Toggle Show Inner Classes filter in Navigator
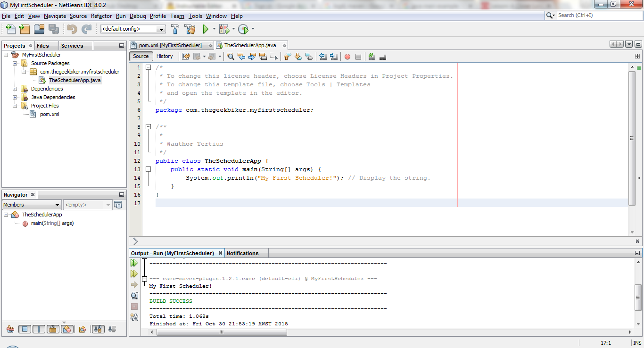Screen dimensions: 644x348 tap(67, 329)
